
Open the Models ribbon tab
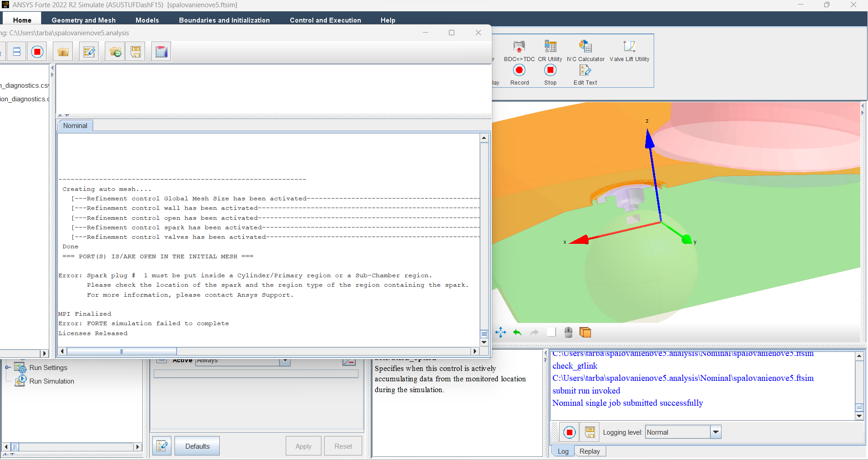pos(147,20)
